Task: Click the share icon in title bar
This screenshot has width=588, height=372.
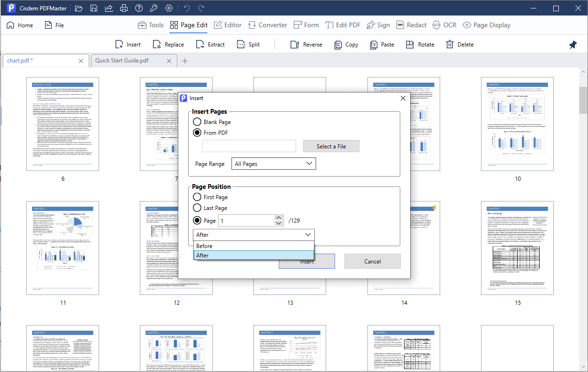Action: [109, 8]
